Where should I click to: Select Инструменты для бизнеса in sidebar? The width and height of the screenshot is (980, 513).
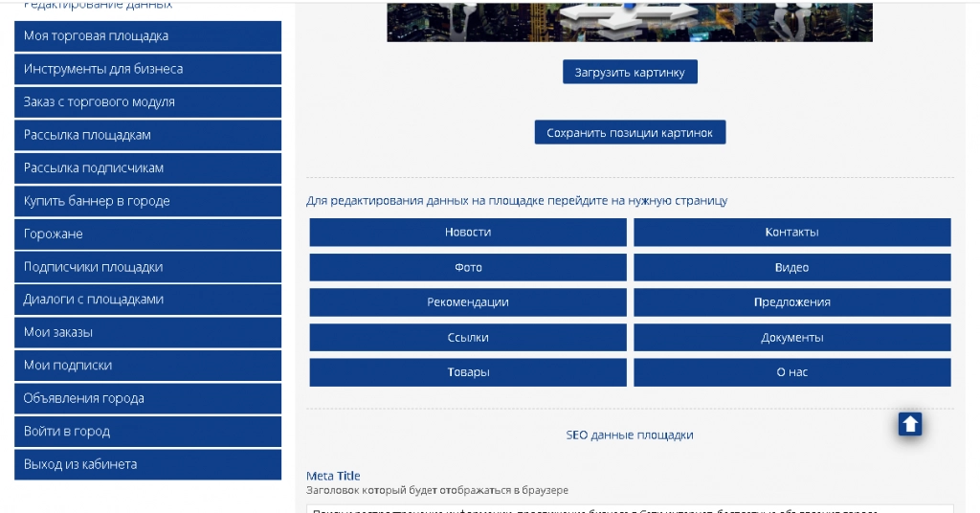coord(147,69)
